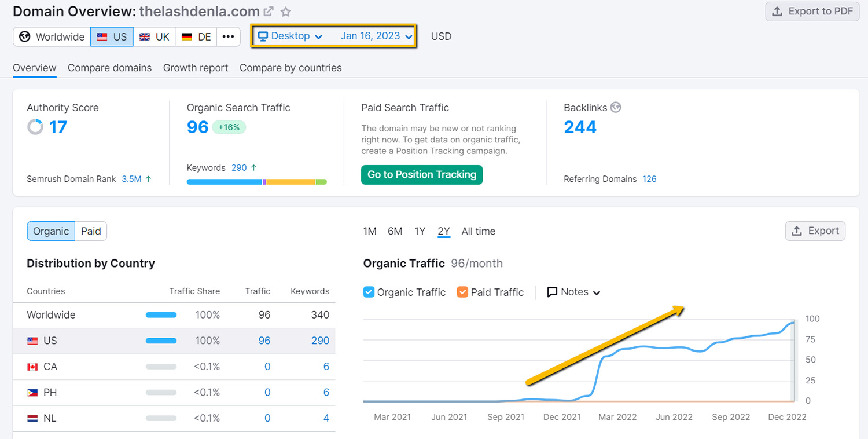868x439 pixels.
Task: Click Go to Position Tracking button
Action: point(421,174)
